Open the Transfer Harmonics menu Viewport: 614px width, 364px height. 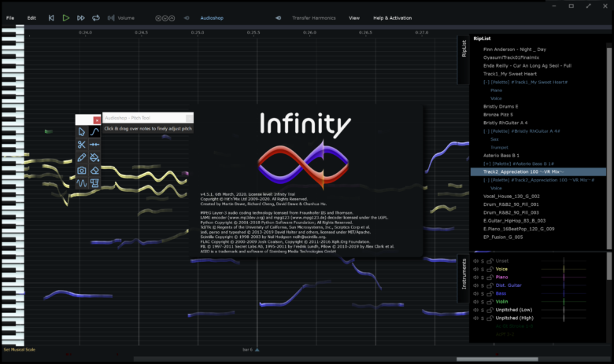[313, 18]
